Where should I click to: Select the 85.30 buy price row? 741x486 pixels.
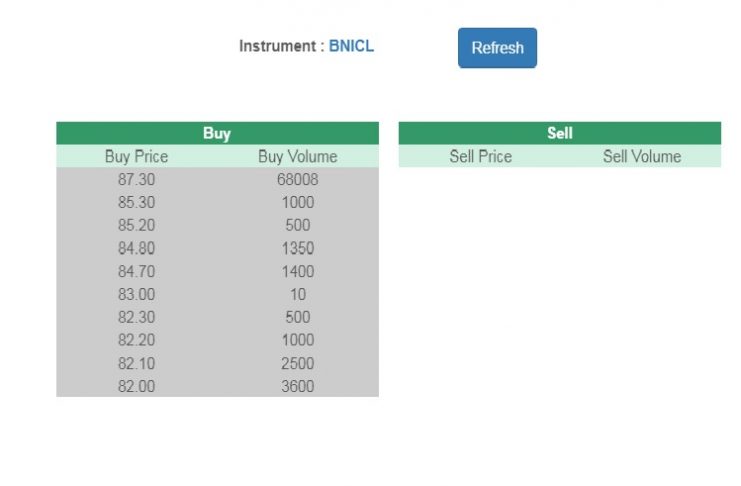(136, 203)
